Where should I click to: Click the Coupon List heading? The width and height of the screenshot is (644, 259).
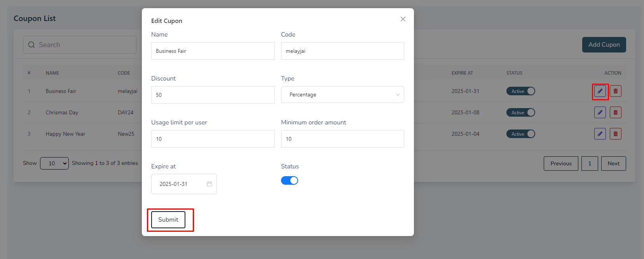[x=35, y=18]
